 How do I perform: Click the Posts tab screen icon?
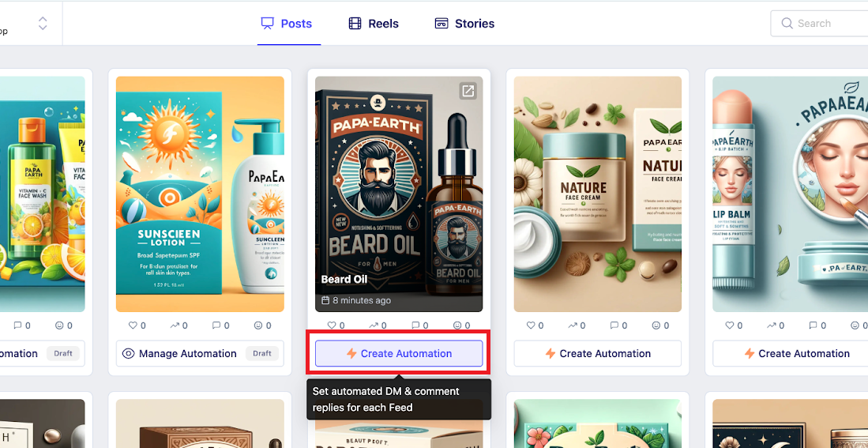[268, 24]
